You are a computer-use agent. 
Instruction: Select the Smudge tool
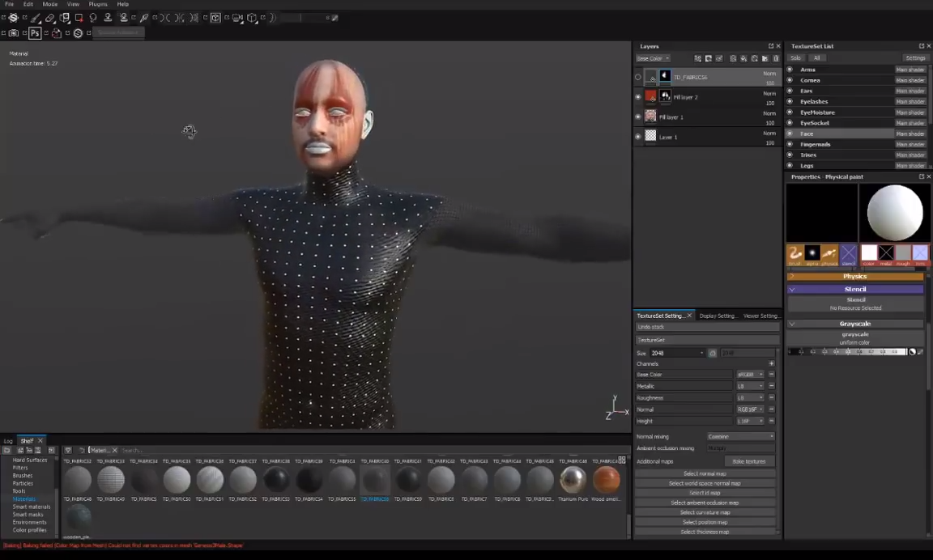[x=93, y=18]
